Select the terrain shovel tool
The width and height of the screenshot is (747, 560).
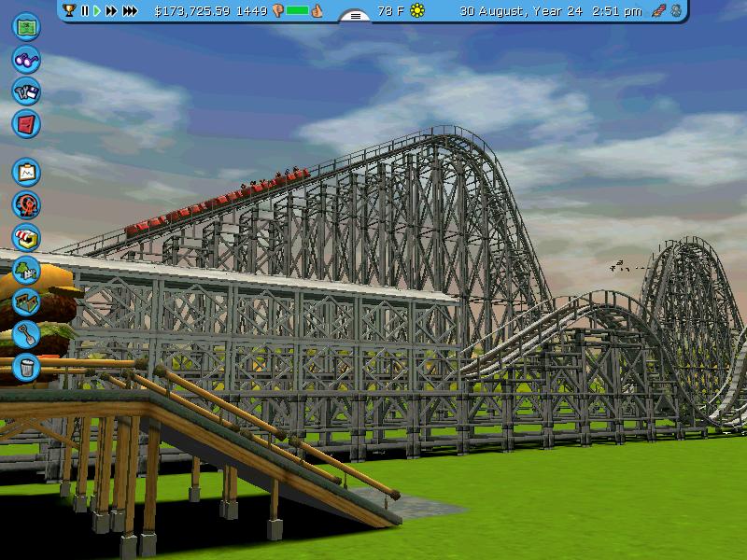pos(26,334)
